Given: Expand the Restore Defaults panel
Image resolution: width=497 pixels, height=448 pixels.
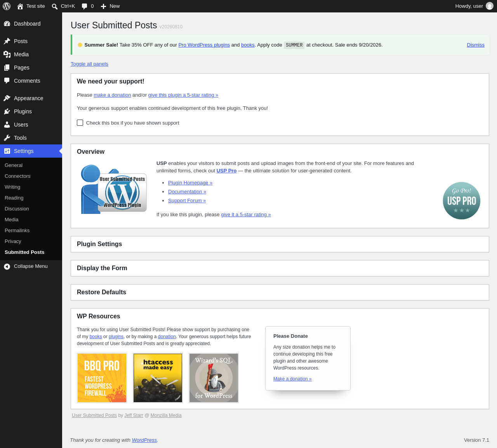Looking at the screenshot, I should click(x=280, y=292).
